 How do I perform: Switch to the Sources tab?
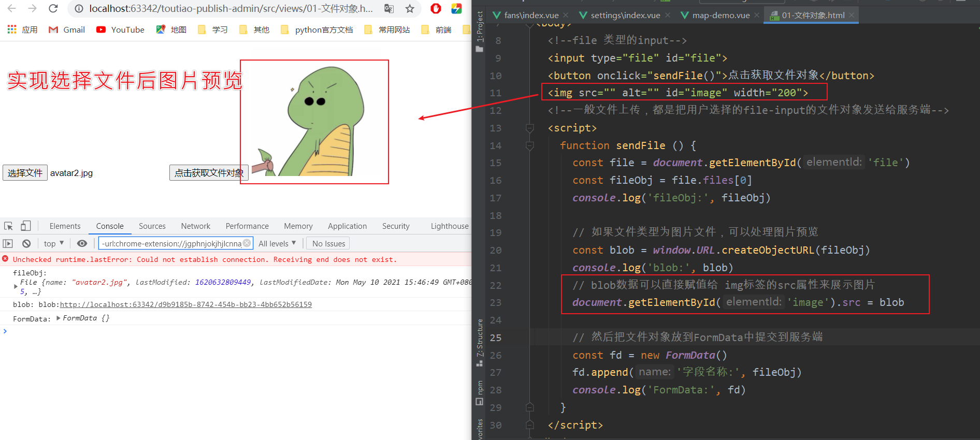coord(152,226)
